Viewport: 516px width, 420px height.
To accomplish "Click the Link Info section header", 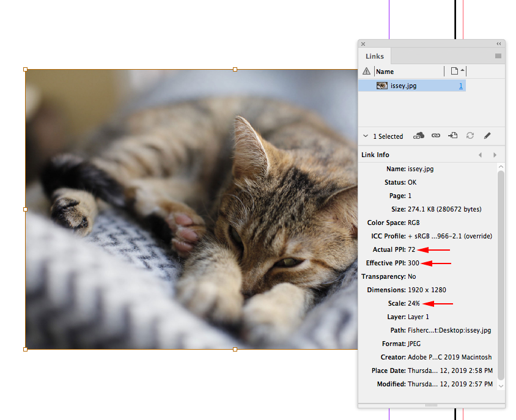I will tap(375, 155).
